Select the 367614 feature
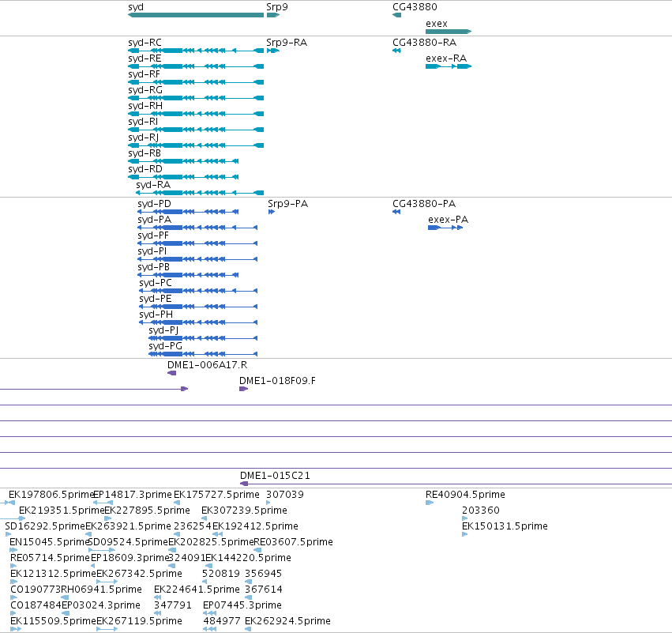This screenshot has height=633, width=672. (248, 597)
